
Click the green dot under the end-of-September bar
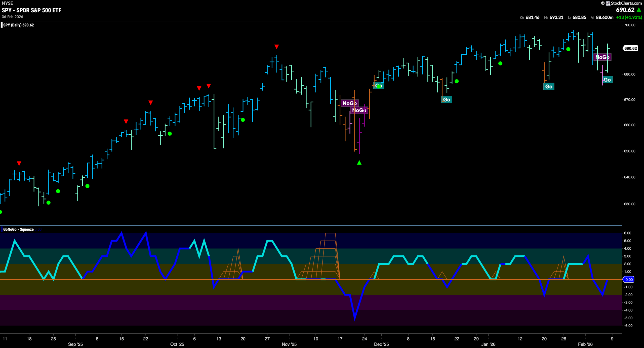pyautogui.click(x=170, y=134)
